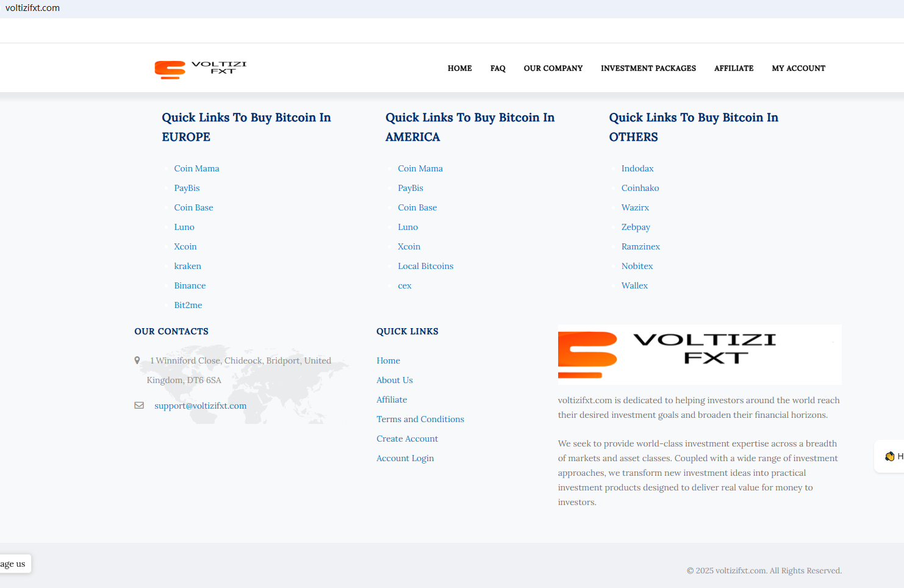Open Luno link under Europe
Viewport: 904px width, 588px height.
[184, 227]
